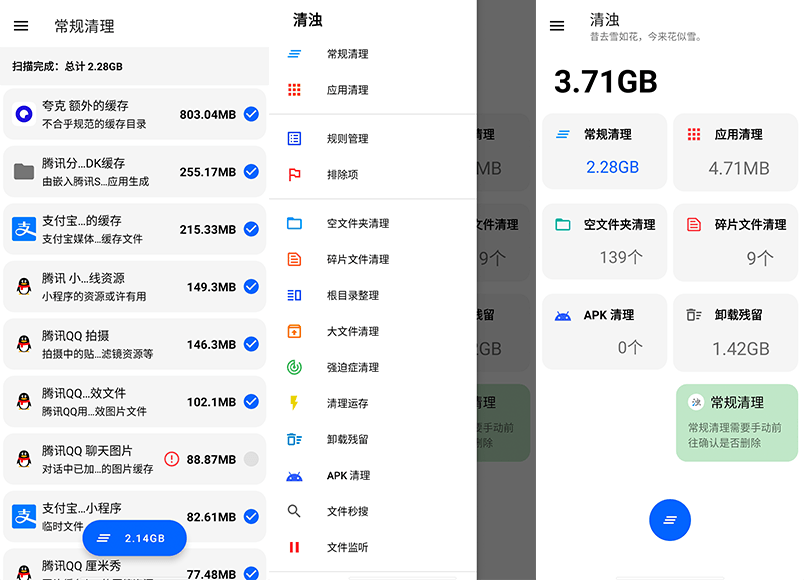The height and width of the screenshot is (580, 804).
Task: Uncheck the 腾讯QQ 厘米秀 77.48MB item
Action: (251, 573)
